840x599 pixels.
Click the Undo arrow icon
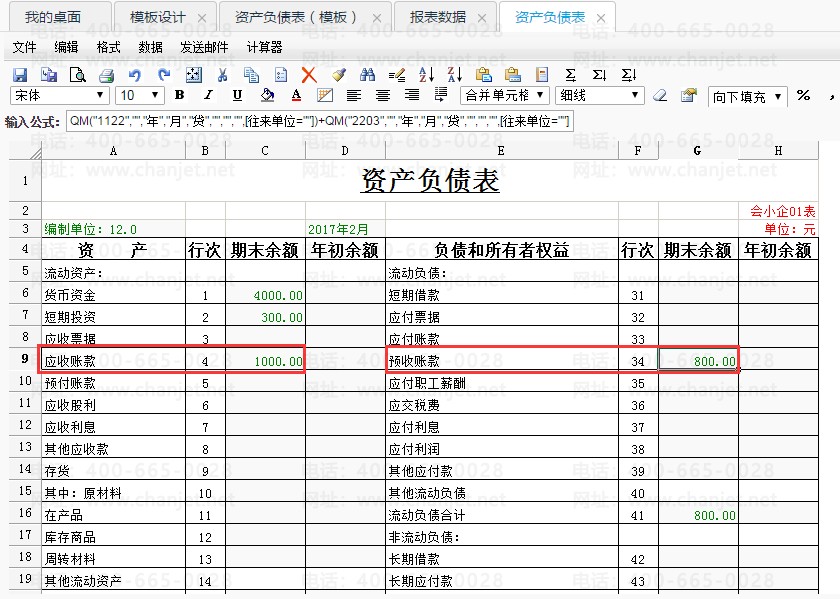click(135, 75)
